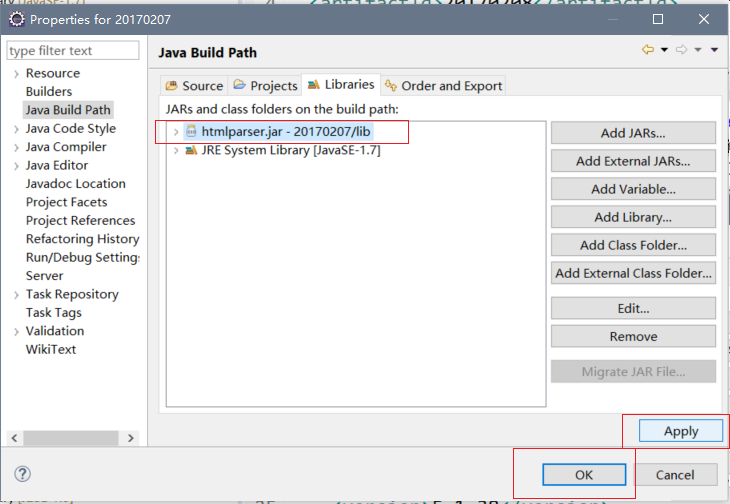Remove the selected library entry
The width and height of the screenshot is (730, 504).
pos(633,336)
